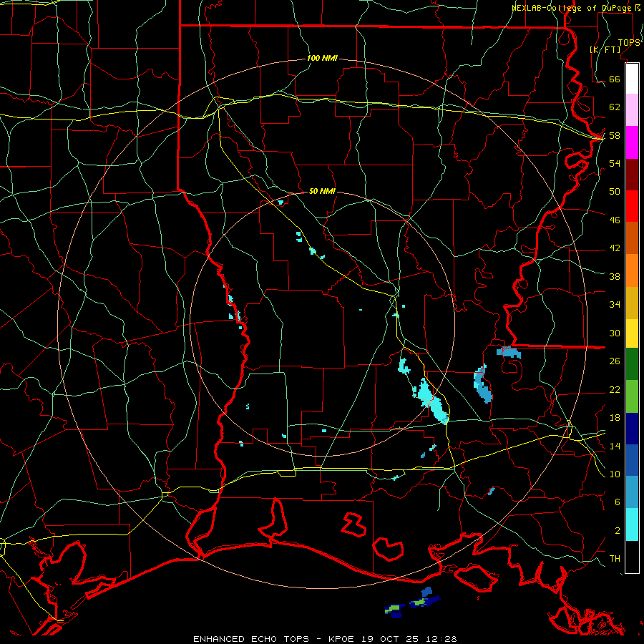644x644 pixels.
Task: Click the 26 legend value
Action: pyautogui.click(x=615, y=361)
